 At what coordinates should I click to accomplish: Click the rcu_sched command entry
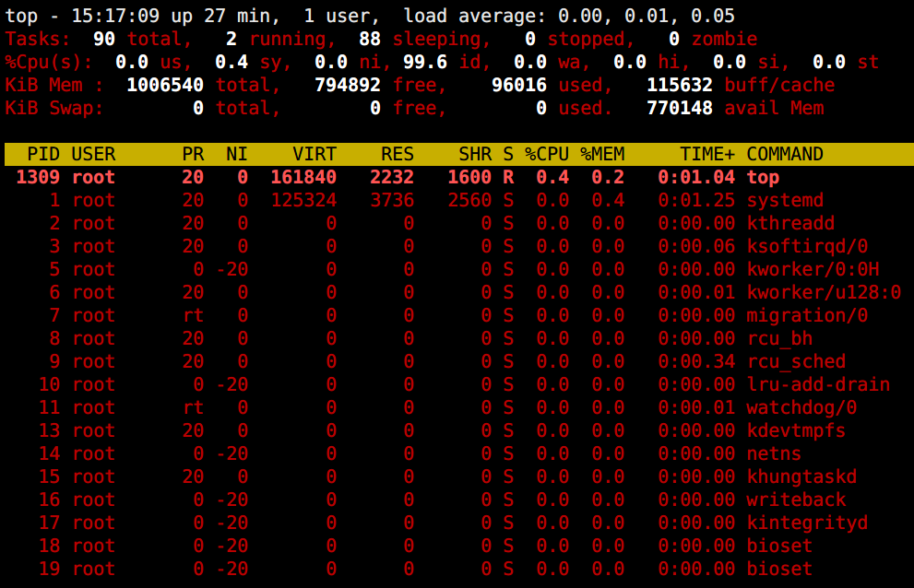pyautogui.click(x=796, y=361)
